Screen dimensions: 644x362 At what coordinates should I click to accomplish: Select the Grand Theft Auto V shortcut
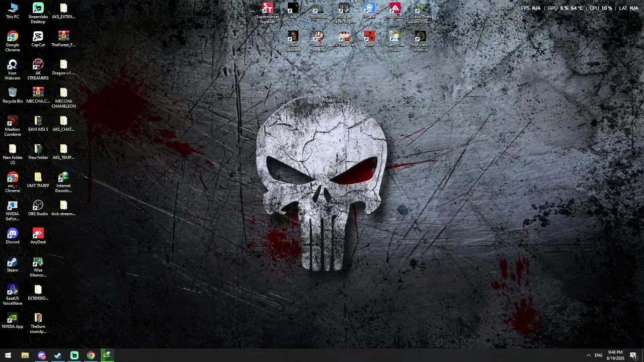(x=421, y=14)
